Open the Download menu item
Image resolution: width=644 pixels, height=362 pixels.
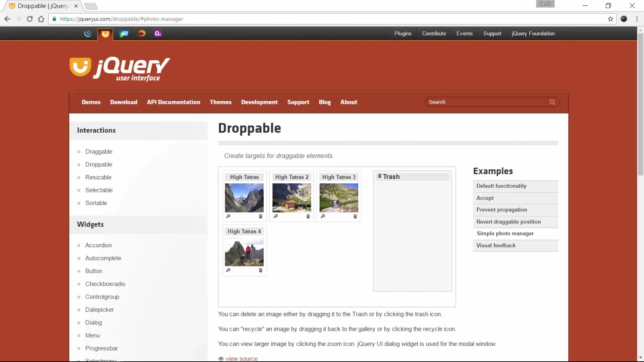tap(124, 102)
